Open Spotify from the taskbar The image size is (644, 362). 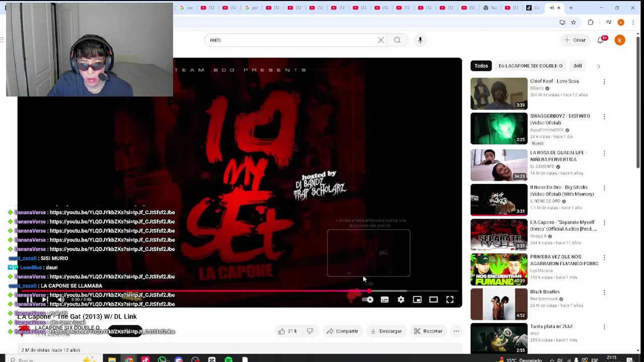(x=228, y=359)
